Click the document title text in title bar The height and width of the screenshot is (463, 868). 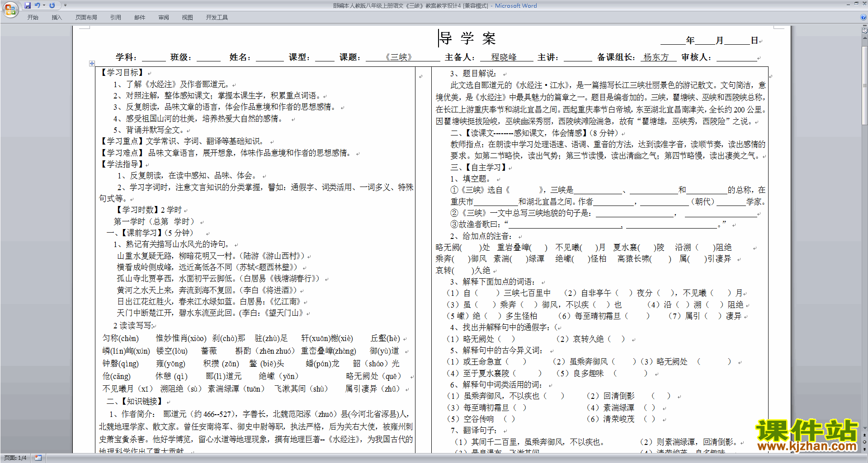pos(435,6)
